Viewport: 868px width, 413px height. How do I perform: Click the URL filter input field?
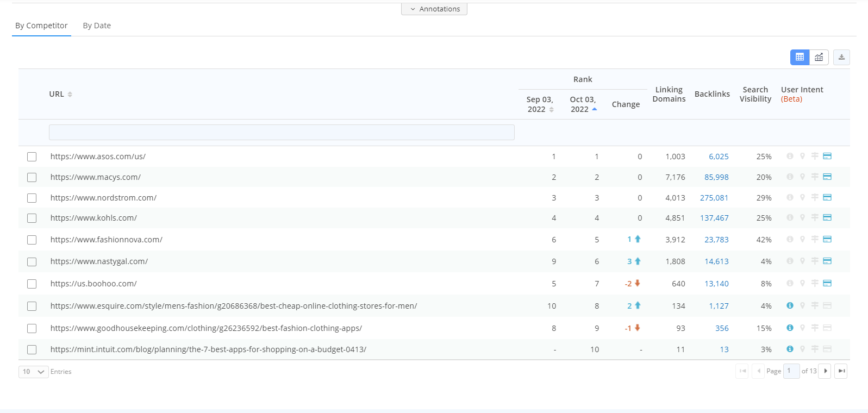pos(282,132)
